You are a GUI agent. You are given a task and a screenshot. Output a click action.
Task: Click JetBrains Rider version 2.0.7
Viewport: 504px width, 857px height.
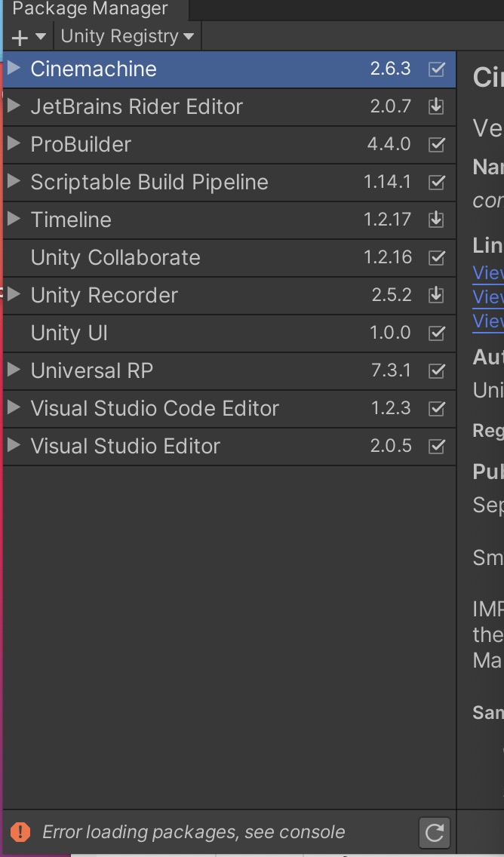point(390,106)
